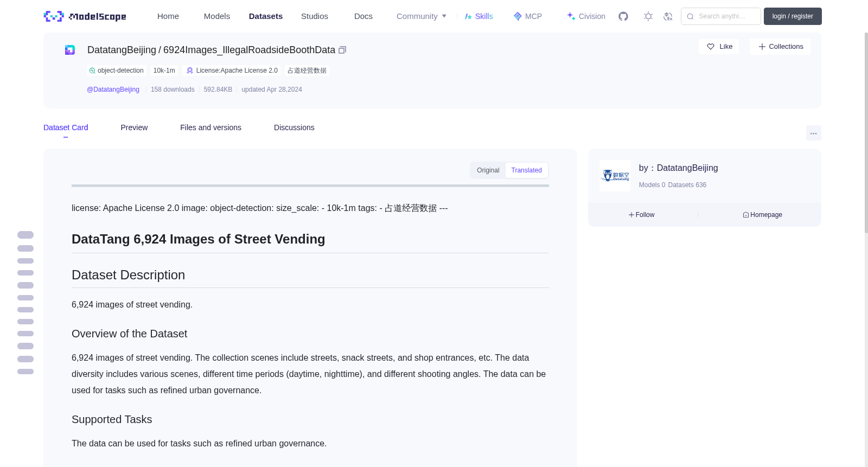
Task: Click the 'DataTang 6,924 Images of Street Vending' heading
Action: pos(199,239)
